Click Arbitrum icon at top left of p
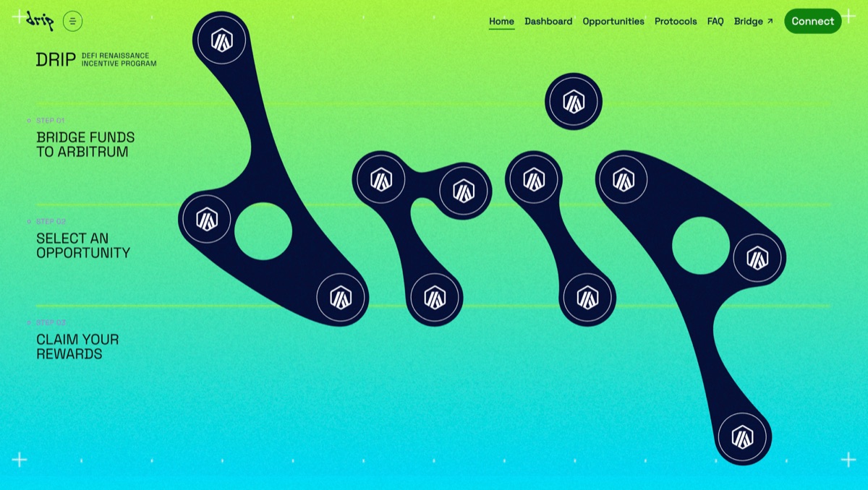868x490 pixels. pyautogui.click(x=624, y=179)
